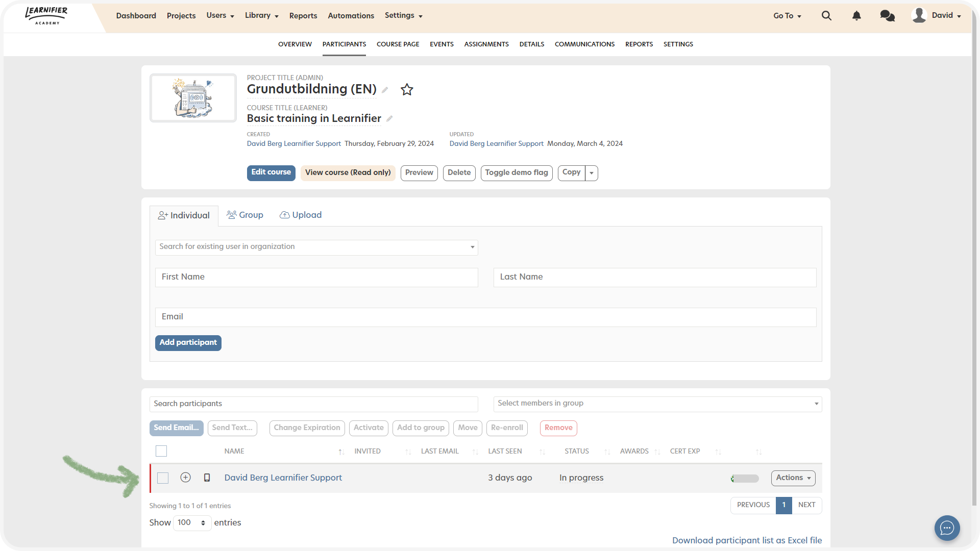
Task: Select the Upload tab
Action: (301, 215)
